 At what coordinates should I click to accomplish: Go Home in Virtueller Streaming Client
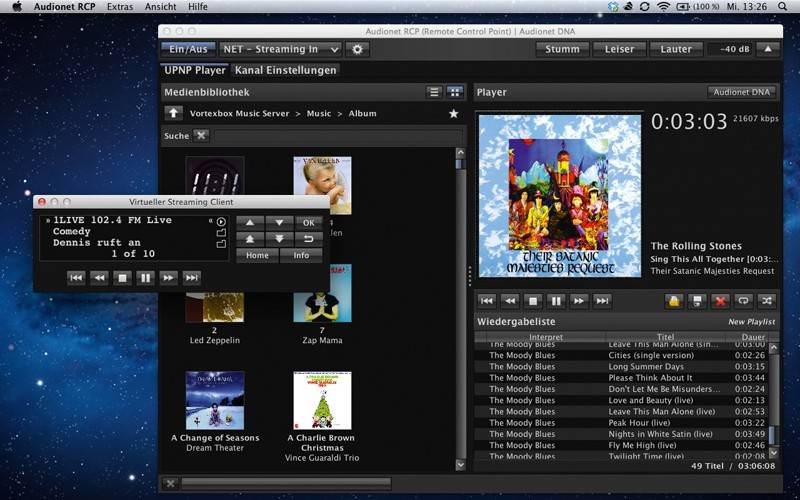coord(257,255)
